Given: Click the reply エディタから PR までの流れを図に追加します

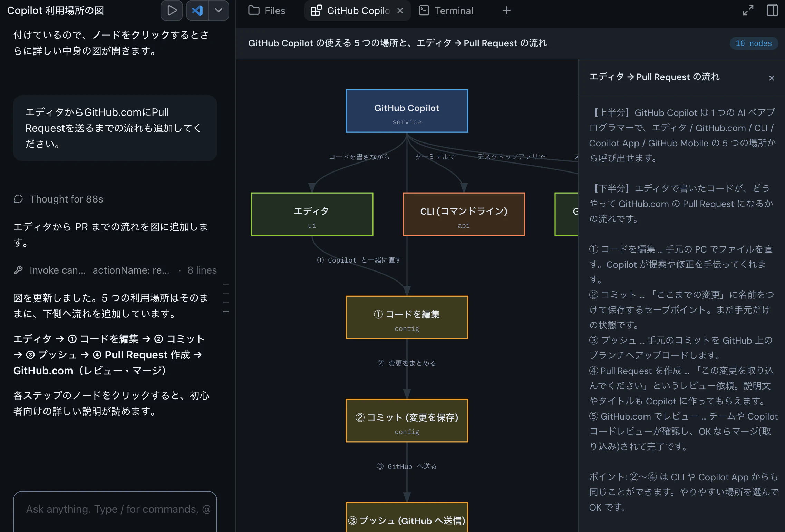Looking at the screenshot, I should (111, 235).
